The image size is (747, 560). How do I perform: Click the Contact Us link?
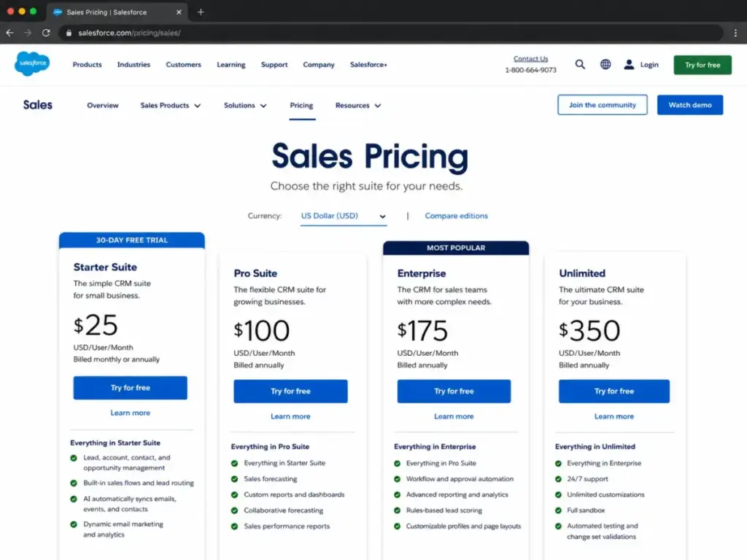[x=531, y=58]
